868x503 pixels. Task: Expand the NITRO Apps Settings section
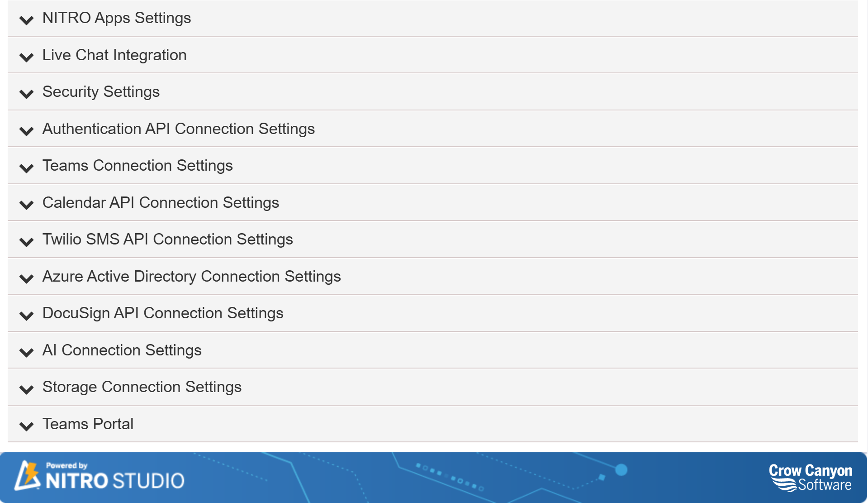26,19
